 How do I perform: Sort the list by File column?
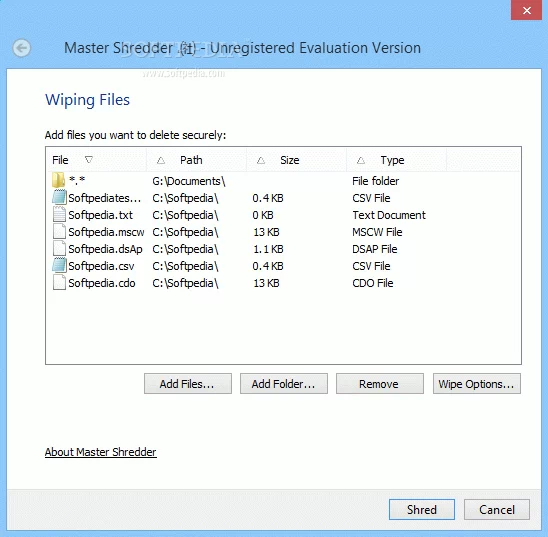(x=96, y=160)
